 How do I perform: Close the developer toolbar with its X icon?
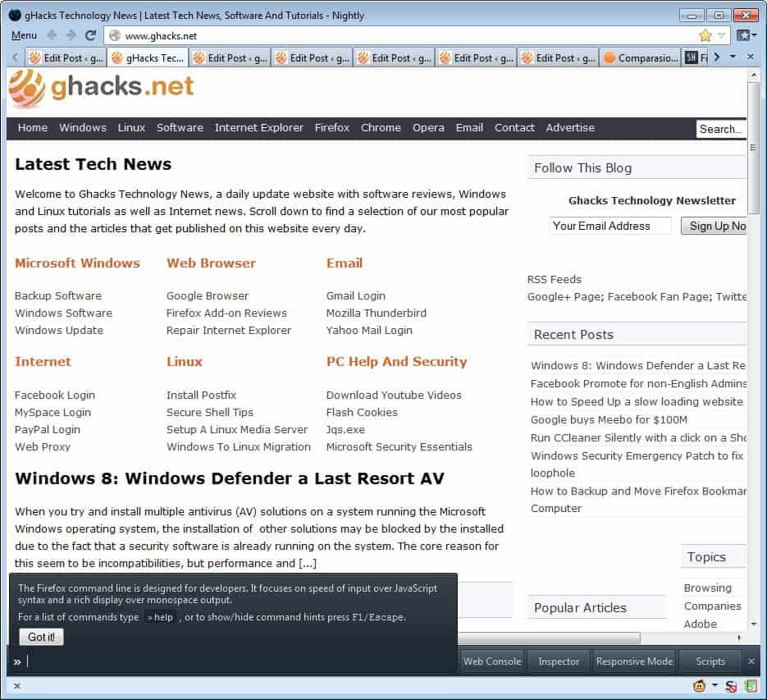tap(751, 661)
